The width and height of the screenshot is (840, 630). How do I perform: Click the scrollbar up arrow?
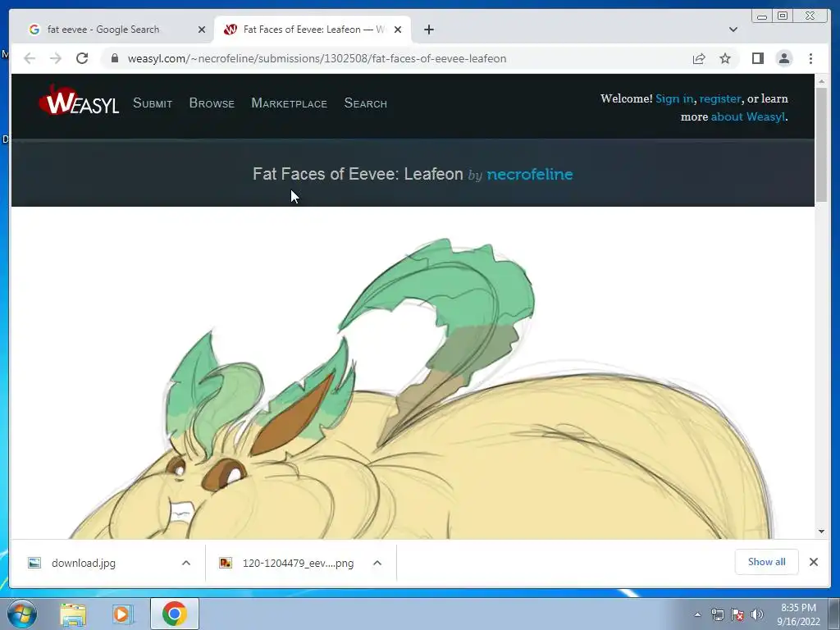[x=822, y=81]
